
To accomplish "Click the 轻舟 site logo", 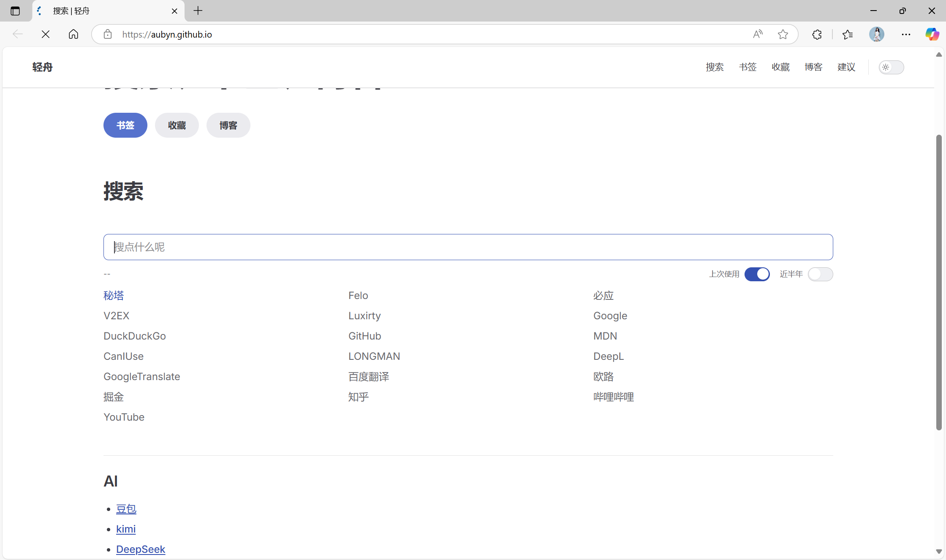I will 42,67.
